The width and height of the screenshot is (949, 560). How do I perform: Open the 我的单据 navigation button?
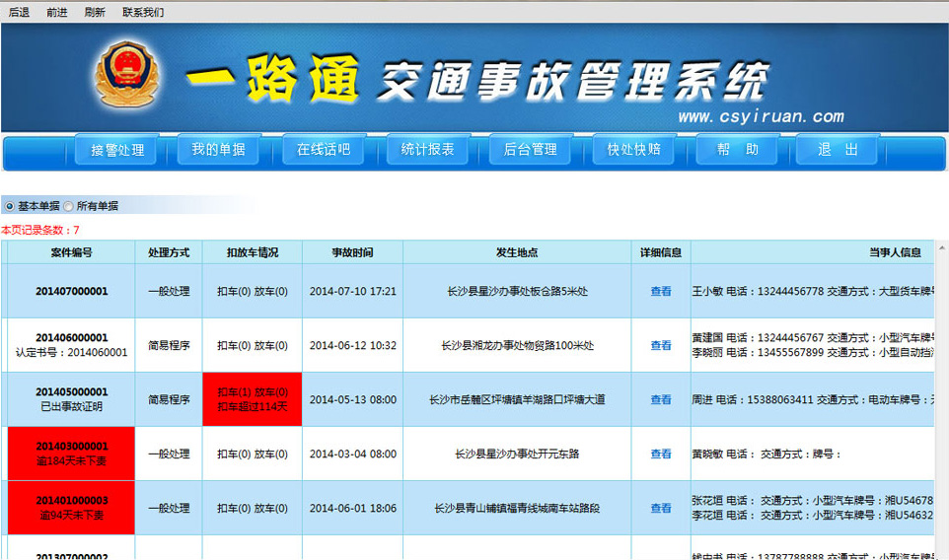click(x=219, y=150)
